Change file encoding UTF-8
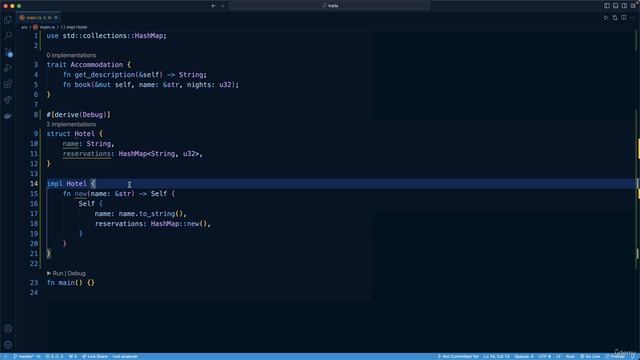640x360 pixels. click(544, 356)
